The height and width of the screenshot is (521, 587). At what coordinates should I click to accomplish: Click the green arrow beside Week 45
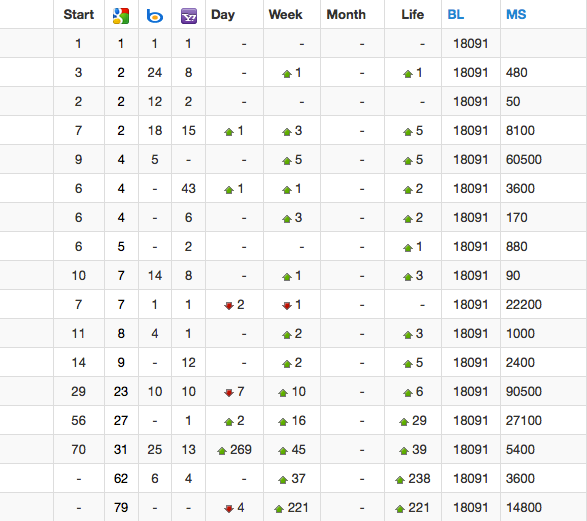pos(283,451)
